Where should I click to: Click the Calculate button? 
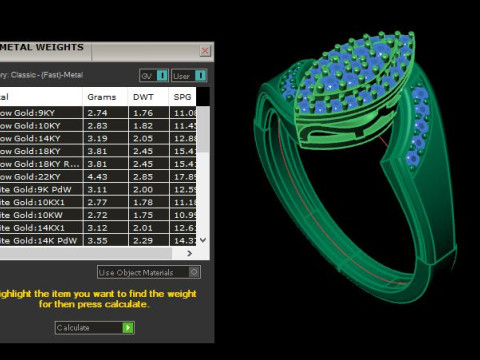click(95, 328)
